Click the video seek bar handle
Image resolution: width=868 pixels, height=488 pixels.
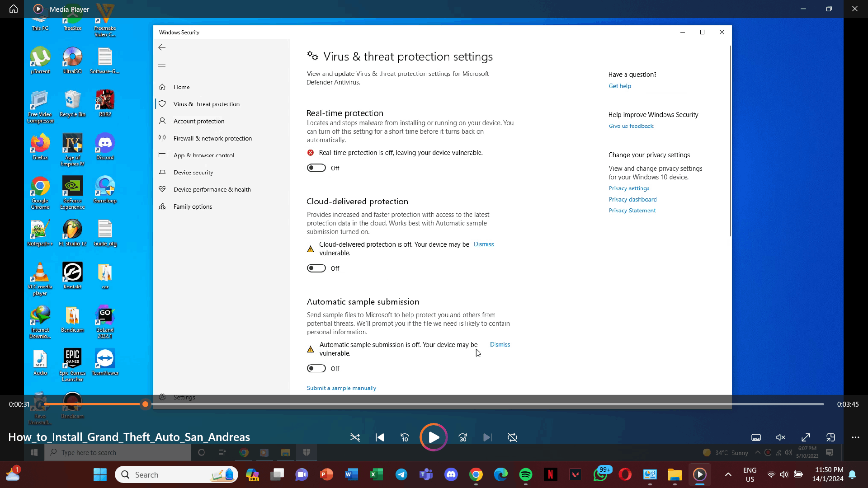145,404
